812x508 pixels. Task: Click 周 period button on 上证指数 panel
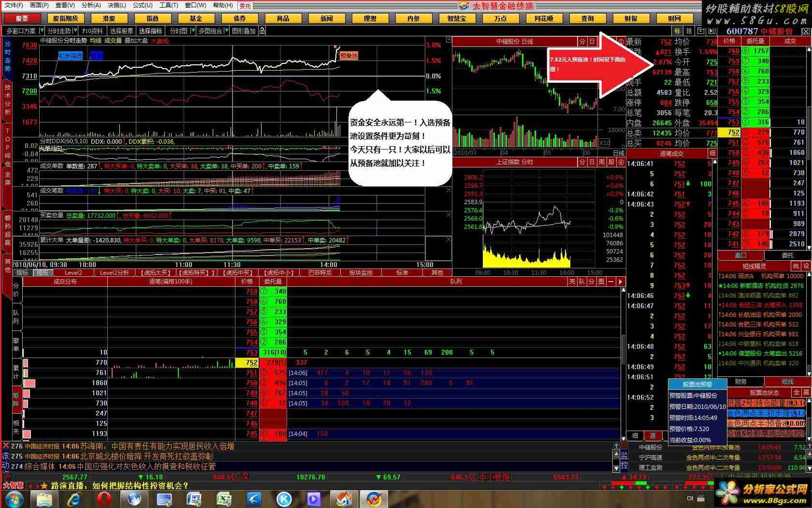(602, 162)
